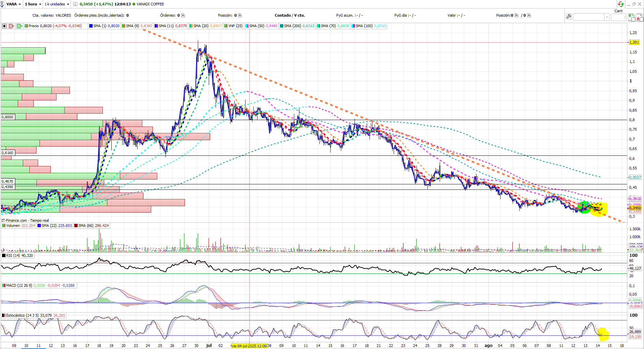Click the red arrow icon in legend bar
This screenshot has height=349, width=644.
coord(12,26)
